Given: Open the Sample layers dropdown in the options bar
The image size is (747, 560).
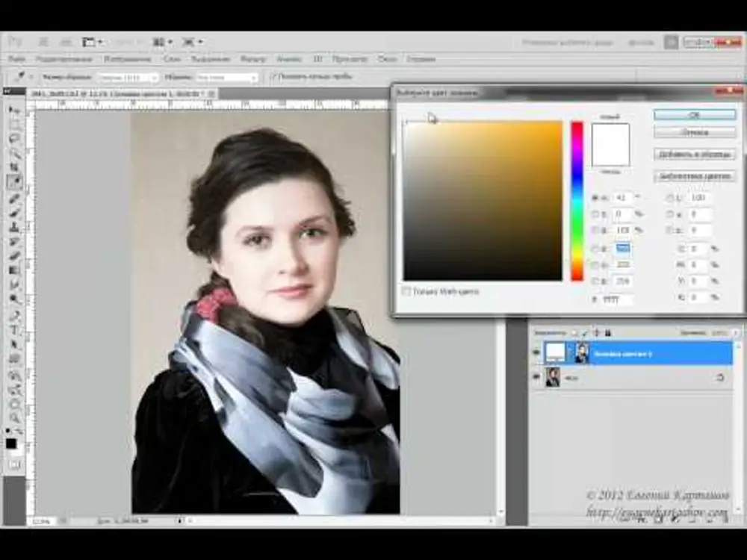Looking at the screenshot, I should point(227,77).
